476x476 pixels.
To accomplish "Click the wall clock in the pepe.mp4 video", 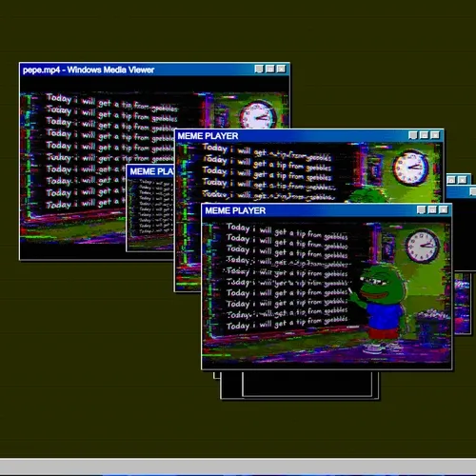I will click(x=259, y=115).
